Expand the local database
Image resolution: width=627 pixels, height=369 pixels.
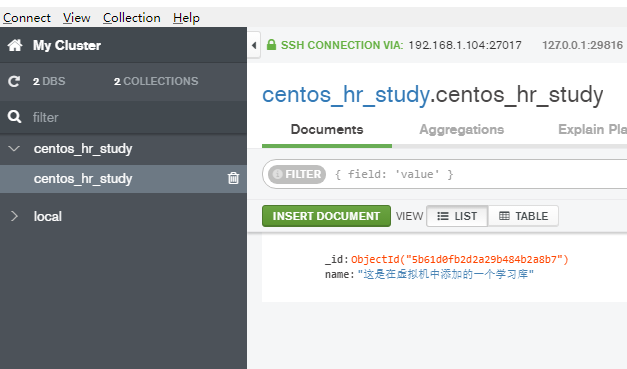click(x=14, y=216)
